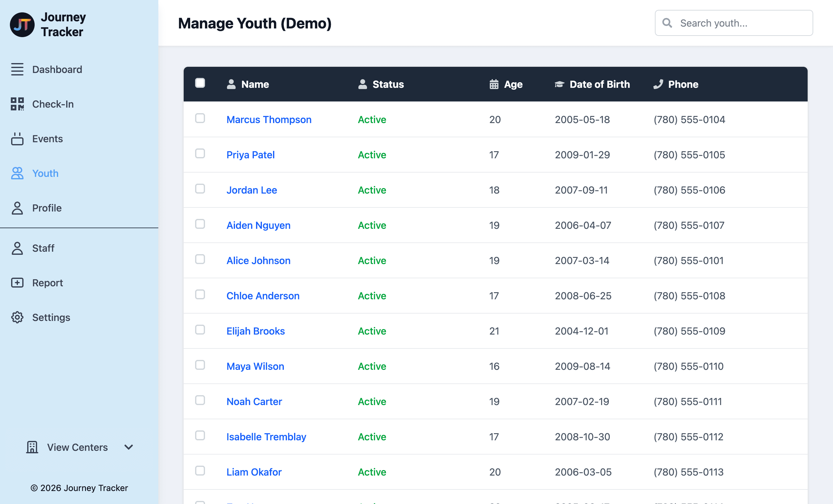833x504 pixels.
Task: Check the box for Marcus Thompson
Action: 200,118
